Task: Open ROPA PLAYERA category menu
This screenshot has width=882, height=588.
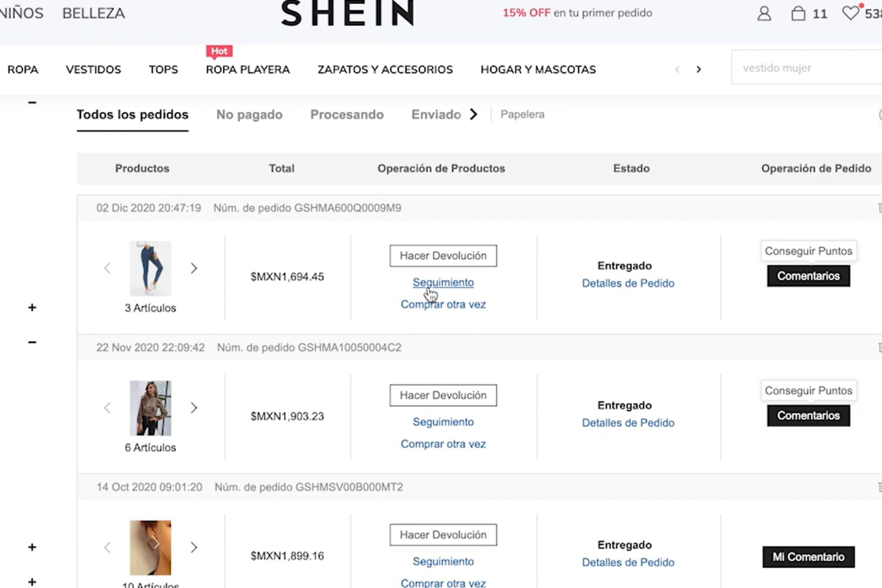Action: (x=247, y=70)
